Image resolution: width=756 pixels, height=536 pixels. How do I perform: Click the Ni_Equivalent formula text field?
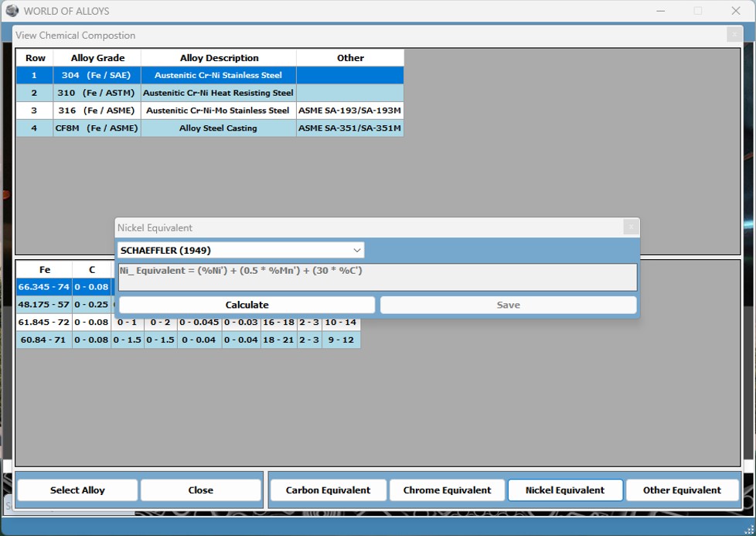pyautogui.click(x=377, y=278)
